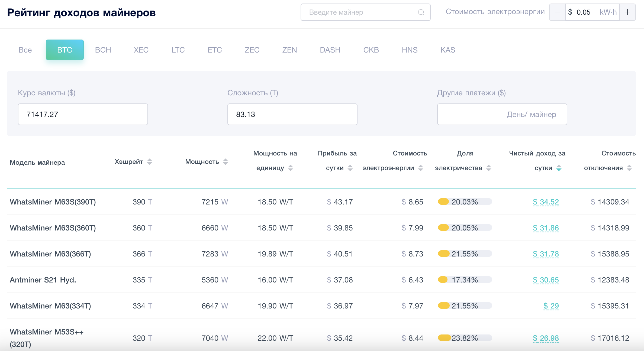Image resolution: width=644 pixels, height=351 pixels.
Task: Edit the Курс валюты field 71417.27
Action: (x=83, y=114)
